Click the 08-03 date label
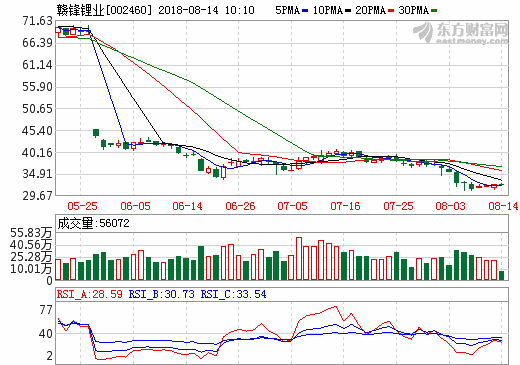 tap(450, 206)
